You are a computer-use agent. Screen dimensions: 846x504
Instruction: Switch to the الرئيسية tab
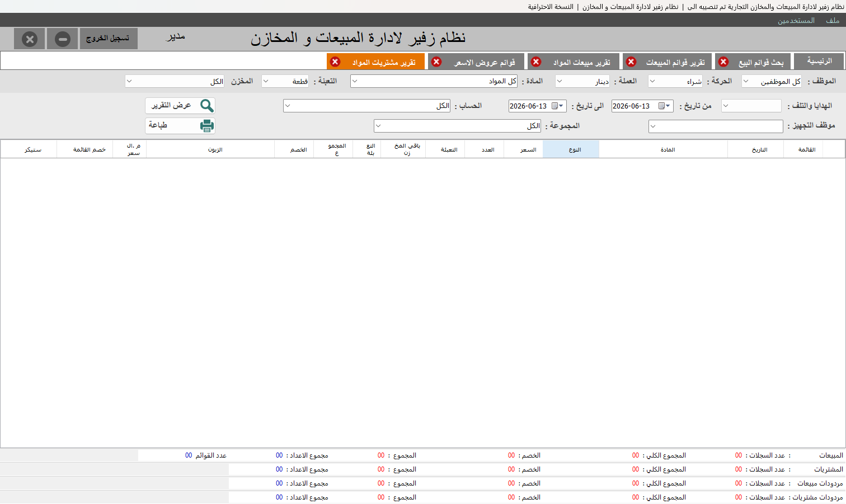(x=819, y=61)
